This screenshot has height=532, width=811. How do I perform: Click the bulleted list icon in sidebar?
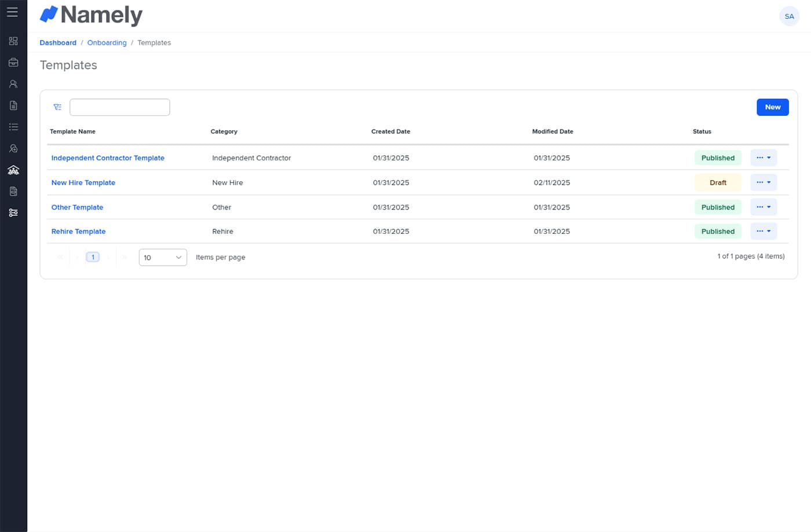pos(13,127)
